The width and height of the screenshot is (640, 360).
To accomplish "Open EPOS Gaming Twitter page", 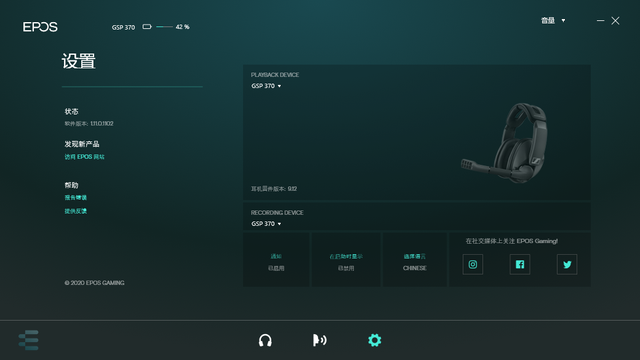I will (567, 264).
